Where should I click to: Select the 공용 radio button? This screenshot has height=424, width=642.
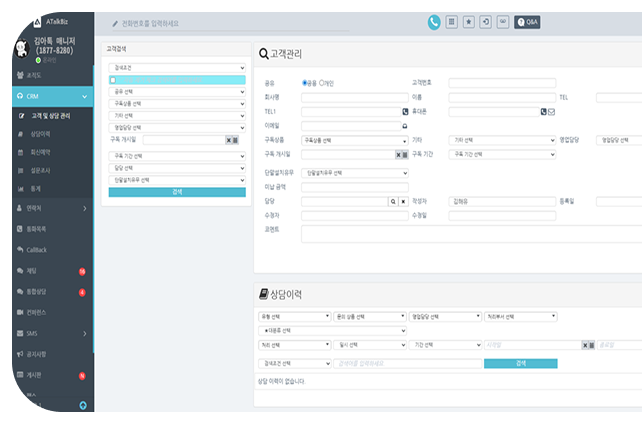pos(305,83)
